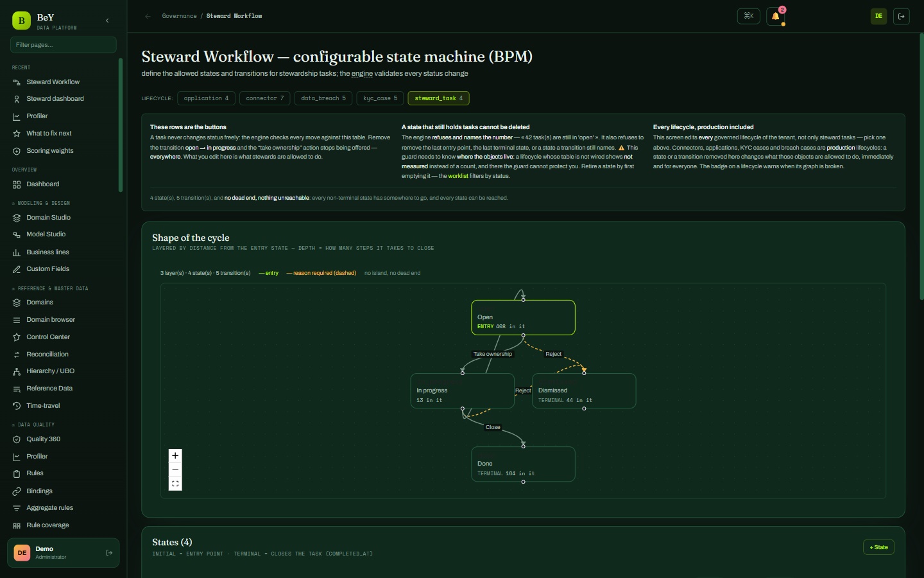
Task: Click sign-out icon next to Demo user
Action: coord(109,553)
